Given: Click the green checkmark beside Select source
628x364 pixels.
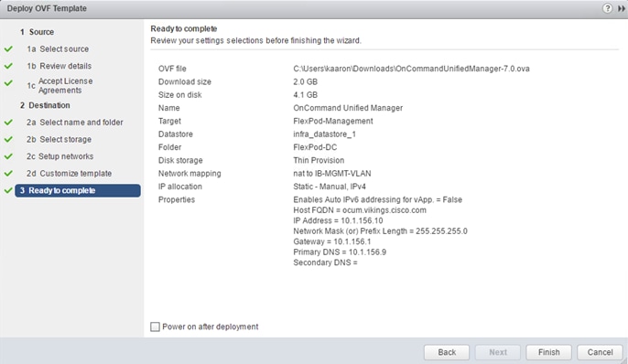Looking at the screenshot, I should [8, 48].
